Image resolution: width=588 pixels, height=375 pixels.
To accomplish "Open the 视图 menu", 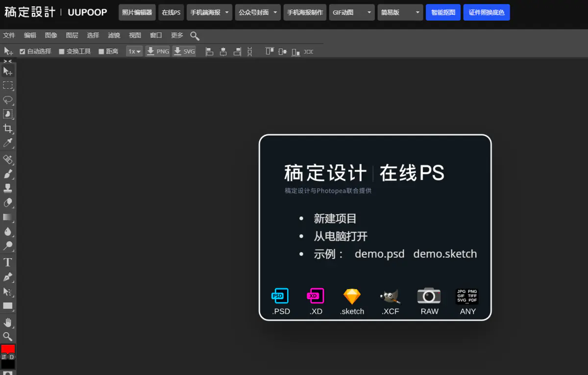I will pos(135,35).
